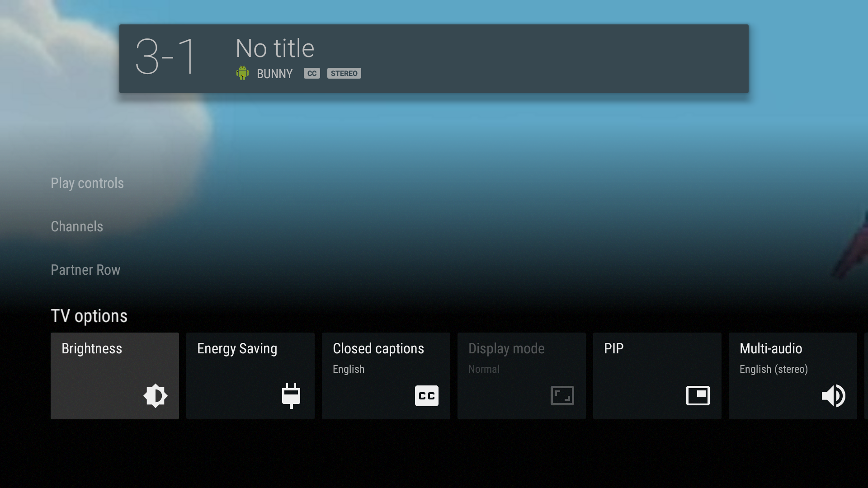
Task: Click the Partner Row option
Action: click(x=85, y=270)
